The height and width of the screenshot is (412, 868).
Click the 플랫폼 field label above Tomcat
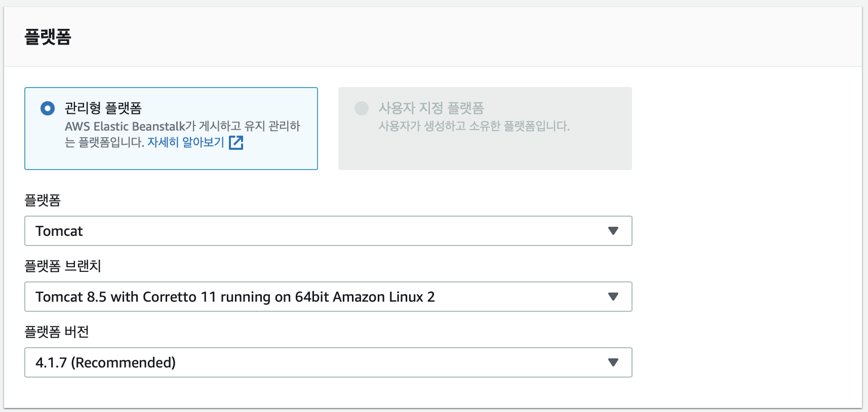(43, 200)
